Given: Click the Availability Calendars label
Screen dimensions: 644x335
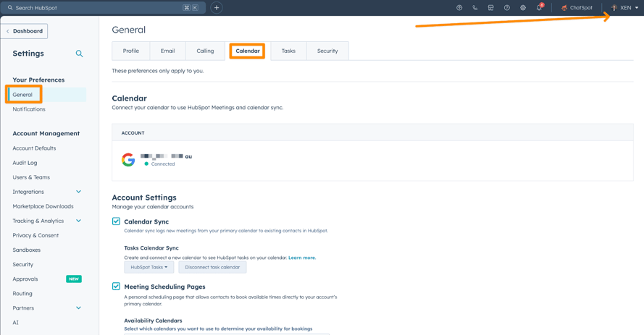Looking at the screenshot, I should [x=153, y=321].
